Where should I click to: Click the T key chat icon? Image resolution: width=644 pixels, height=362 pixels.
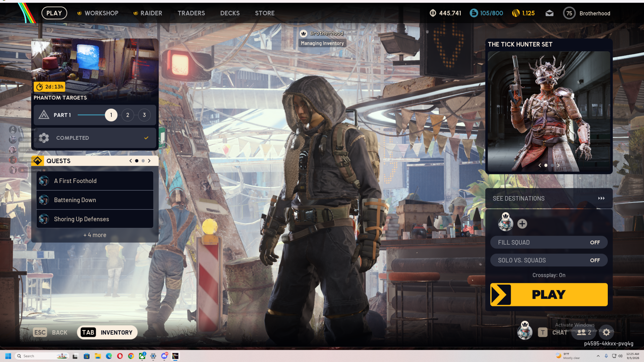[x=543, y=332]
